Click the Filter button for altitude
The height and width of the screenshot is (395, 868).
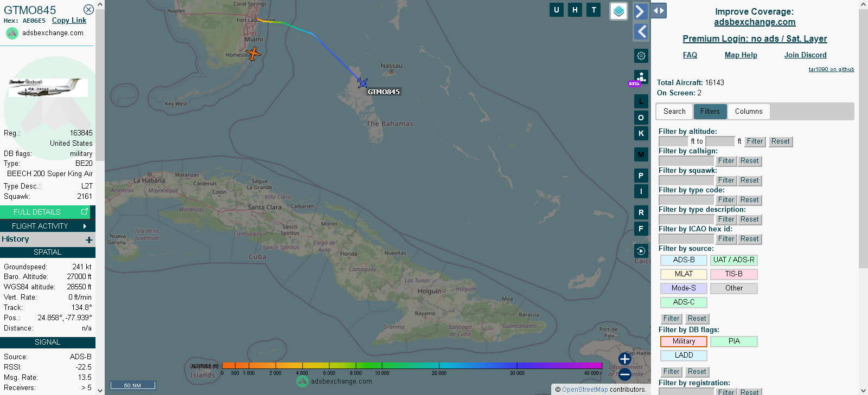click(755, 141)
